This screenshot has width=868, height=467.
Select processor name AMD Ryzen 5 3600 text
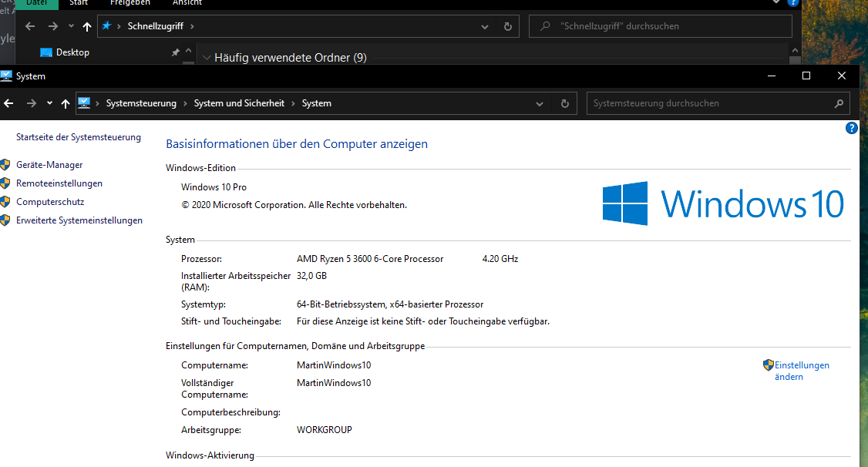370,259
